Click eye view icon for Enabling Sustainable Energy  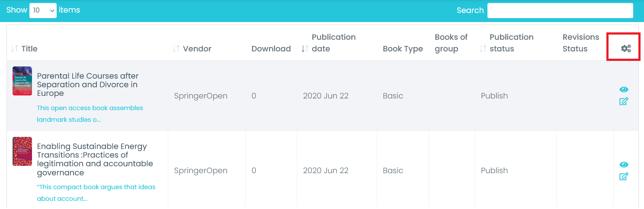coord(624,165)
